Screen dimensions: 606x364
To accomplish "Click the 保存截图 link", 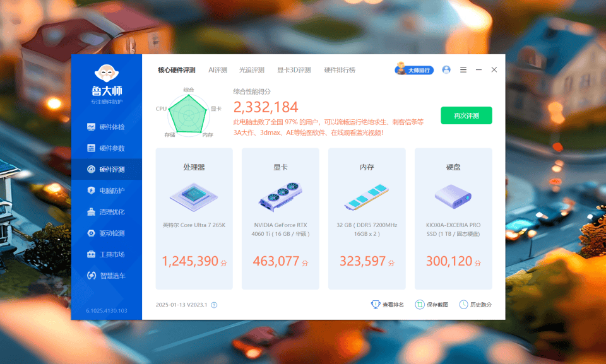I will [x=432, y=305].
